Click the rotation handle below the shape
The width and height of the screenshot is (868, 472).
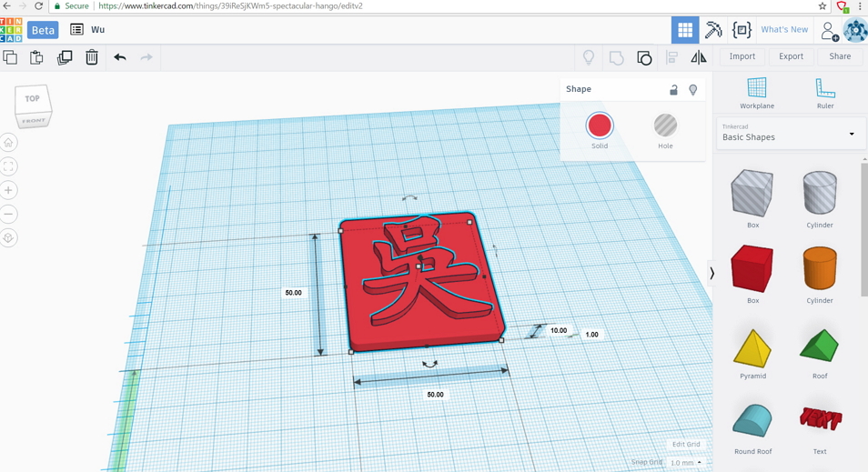[429, 364]
